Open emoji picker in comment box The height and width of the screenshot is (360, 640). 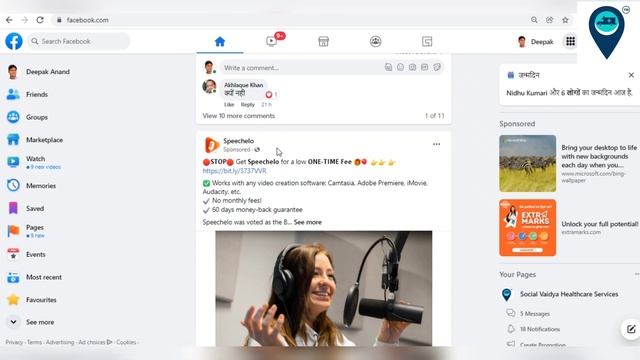(x=400, y=67)
